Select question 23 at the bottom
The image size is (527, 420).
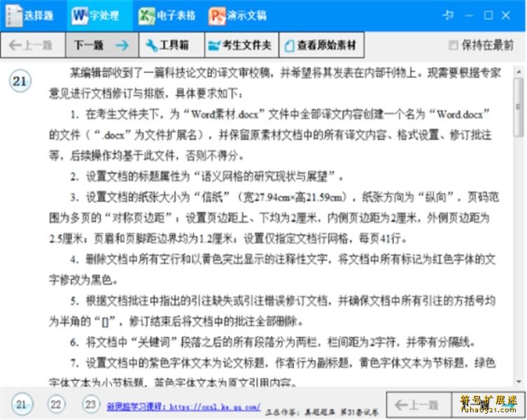tap(91, 404)
